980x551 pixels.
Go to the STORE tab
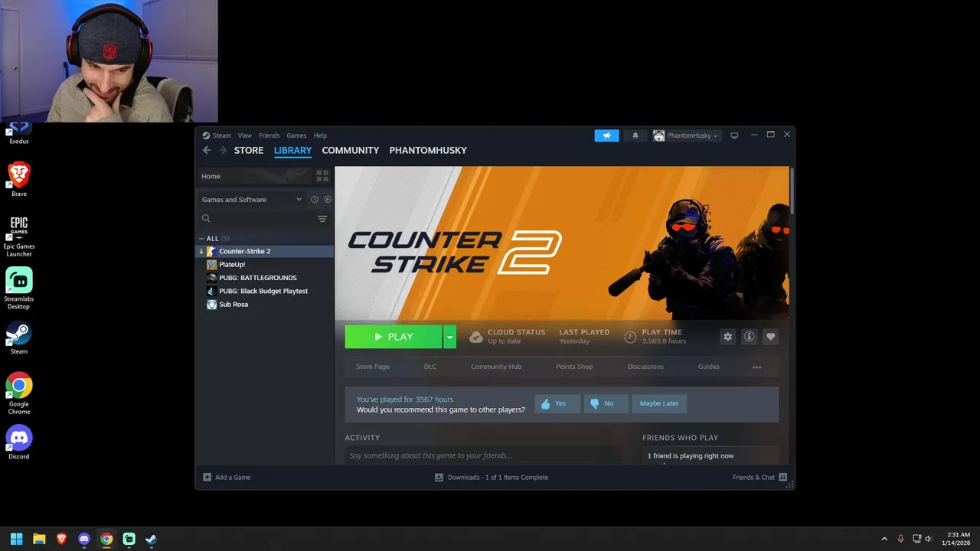coord(249,150)
